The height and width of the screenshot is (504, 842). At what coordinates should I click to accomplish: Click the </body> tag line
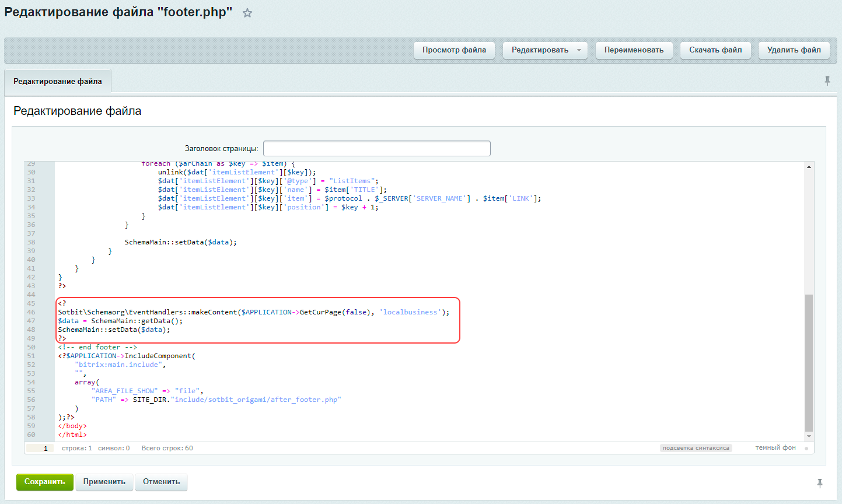tap(72, 426)
